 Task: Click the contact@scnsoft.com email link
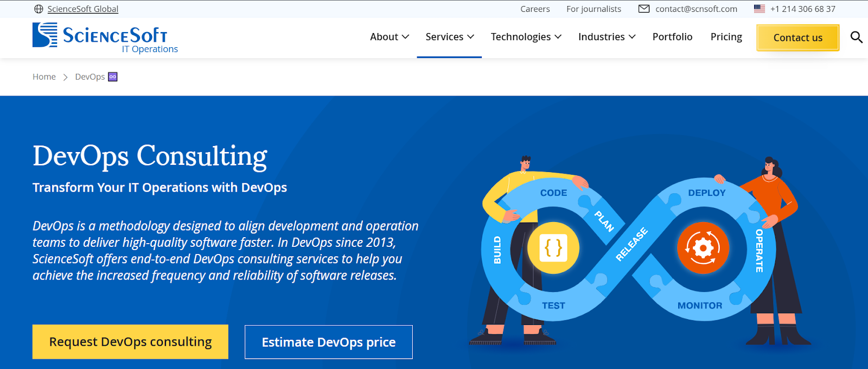(696, 9)
